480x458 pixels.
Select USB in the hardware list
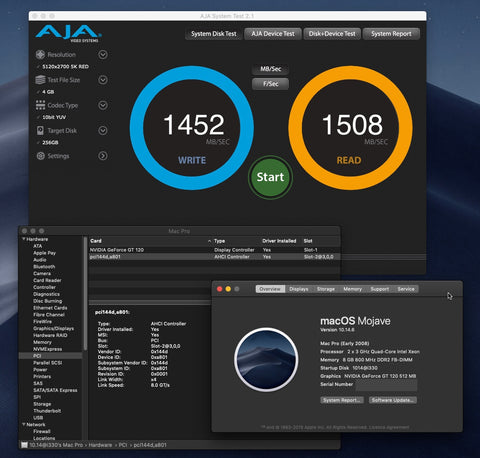tap(38, 418)
